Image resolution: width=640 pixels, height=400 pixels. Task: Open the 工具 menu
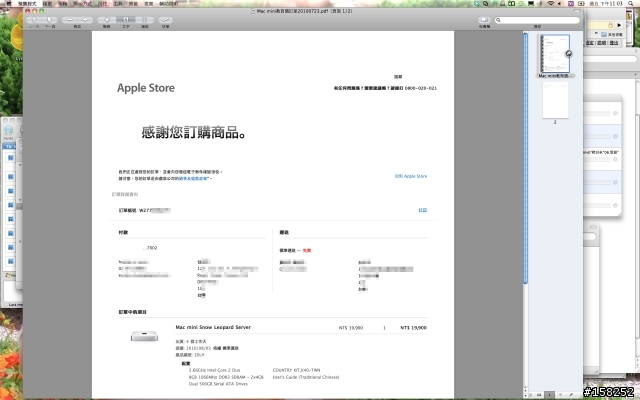(x=118, y=3)
